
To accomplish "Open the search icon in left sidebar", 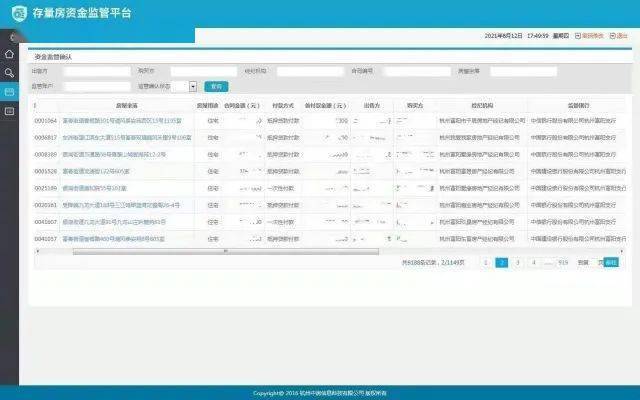I will pyautogui.click(x=9, y=72).
